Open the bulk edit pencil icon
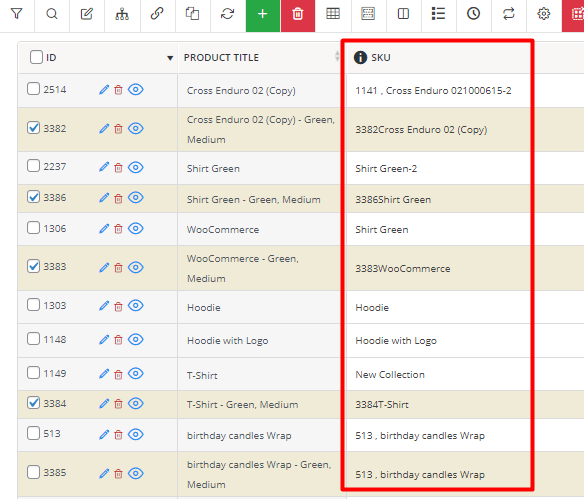 point(87,14)
